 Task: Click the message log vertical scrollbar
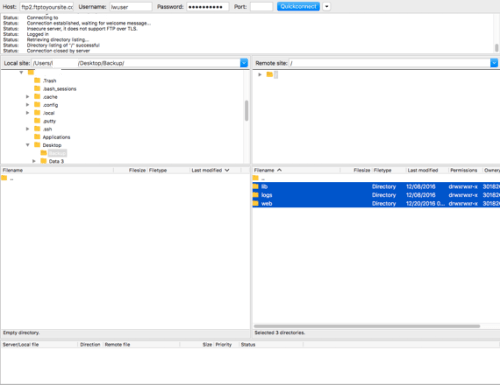click(x=496, y=48)
